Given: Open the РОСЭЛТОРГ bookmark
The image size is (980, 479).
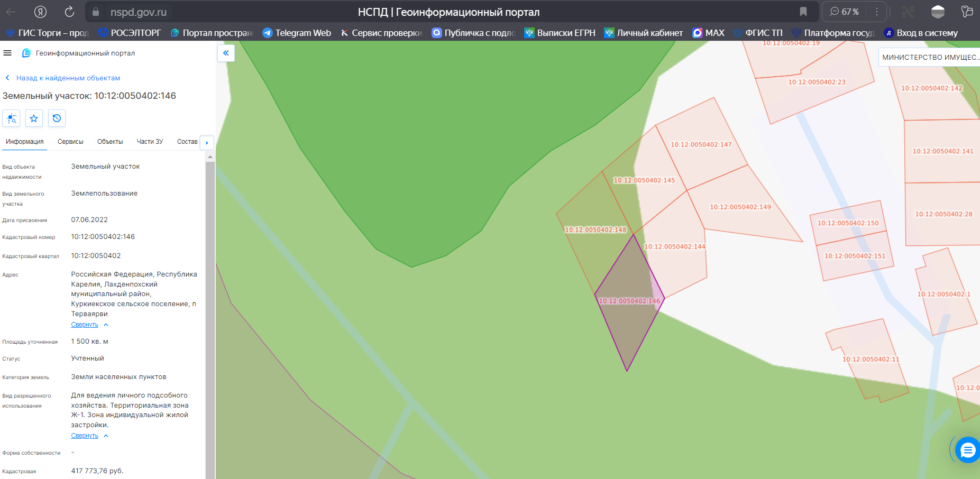Looking at the screenshot, I should click(x=130, y=33).
